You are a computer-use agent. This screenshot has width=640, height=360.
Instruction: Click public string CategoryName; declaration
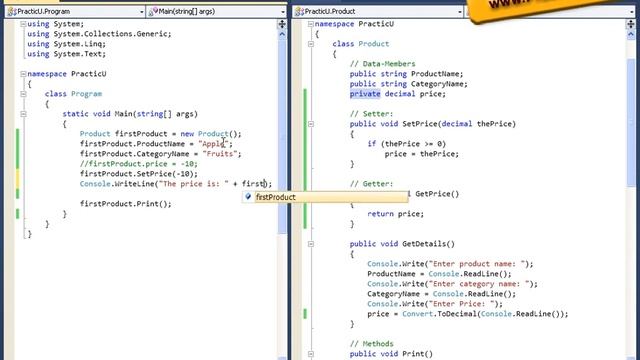coord(409,84)
